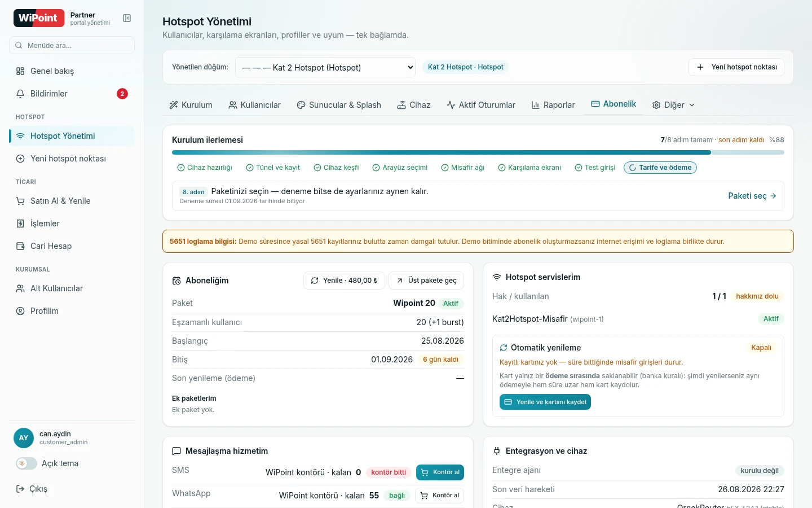Screen dimensions: 812x508
Task: Click the Yeni hotspot noktası button
Action: 736,67
